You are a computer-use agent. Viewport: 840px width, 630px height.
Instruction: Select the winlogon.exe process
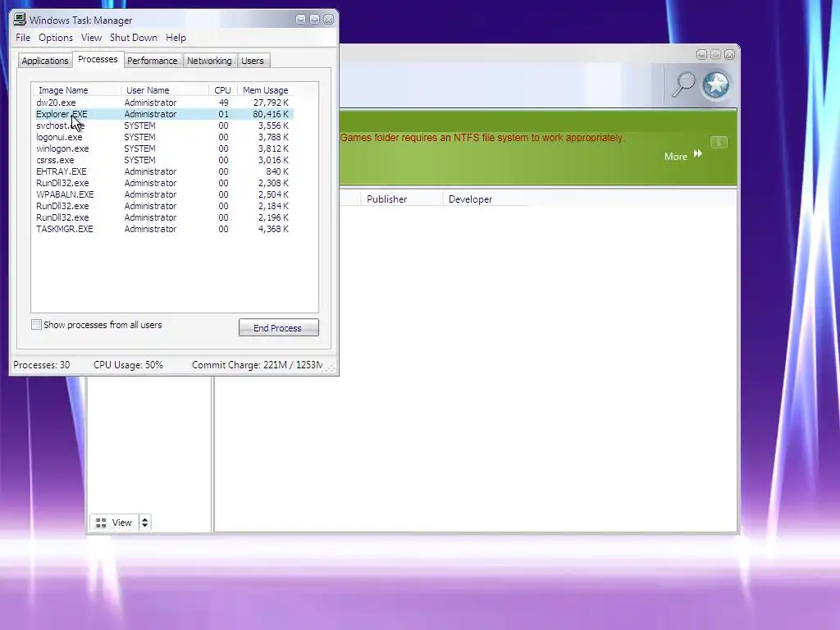pos(164,148)
